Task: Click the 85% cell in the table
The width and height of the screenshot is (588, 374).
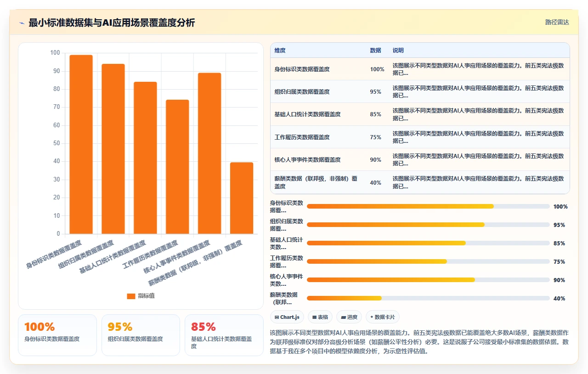Action: pos(376,114)
